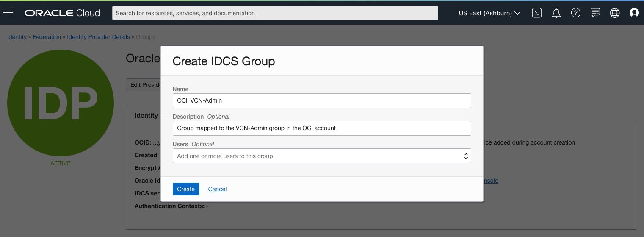
Task: Open the Users selection dropdown
Action: click(322, 156)
